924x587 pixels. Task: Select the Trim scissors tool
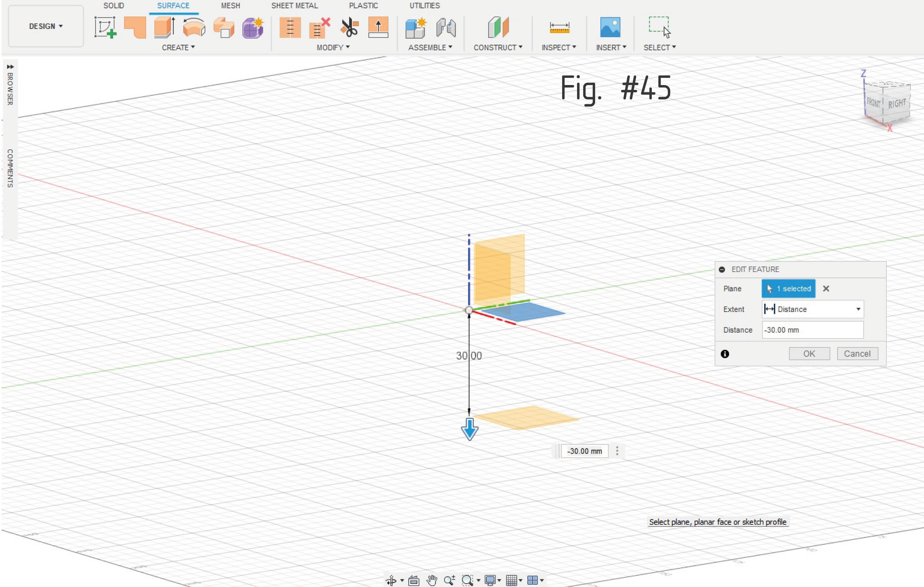click(349, 27)
